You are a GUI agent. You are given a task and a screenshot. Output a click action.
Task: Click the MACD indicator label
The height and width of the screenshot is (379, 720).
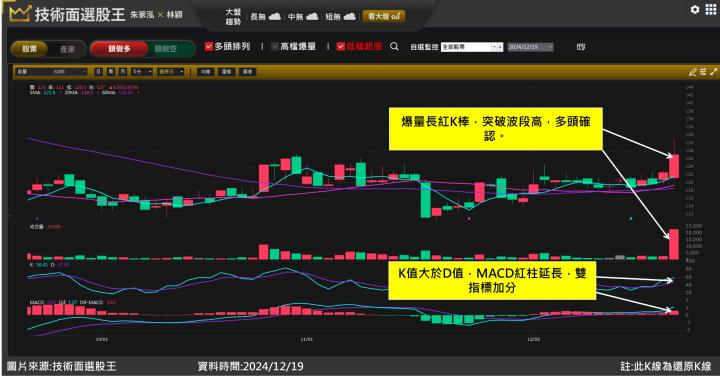(x=36, y=302)
